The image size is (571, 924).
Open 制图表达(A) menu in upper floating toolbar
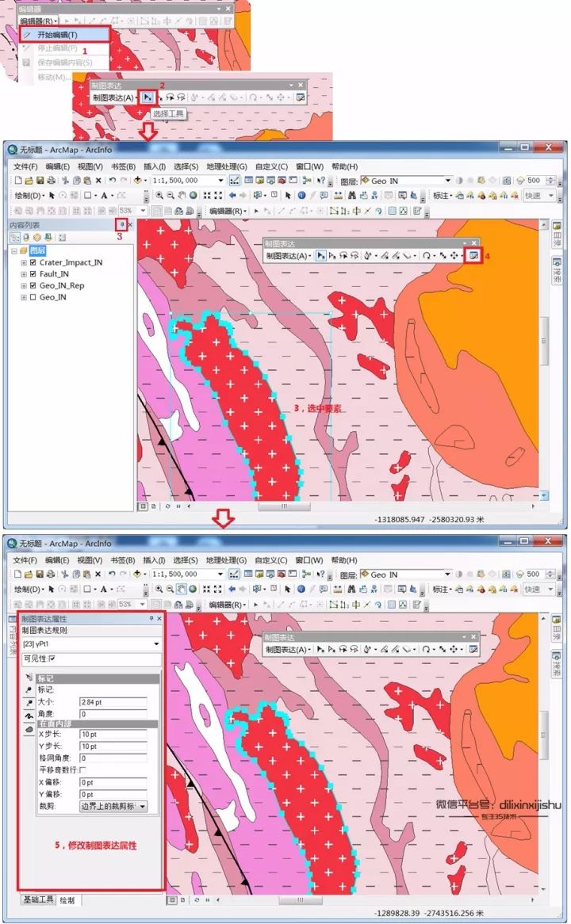(288, 256)
